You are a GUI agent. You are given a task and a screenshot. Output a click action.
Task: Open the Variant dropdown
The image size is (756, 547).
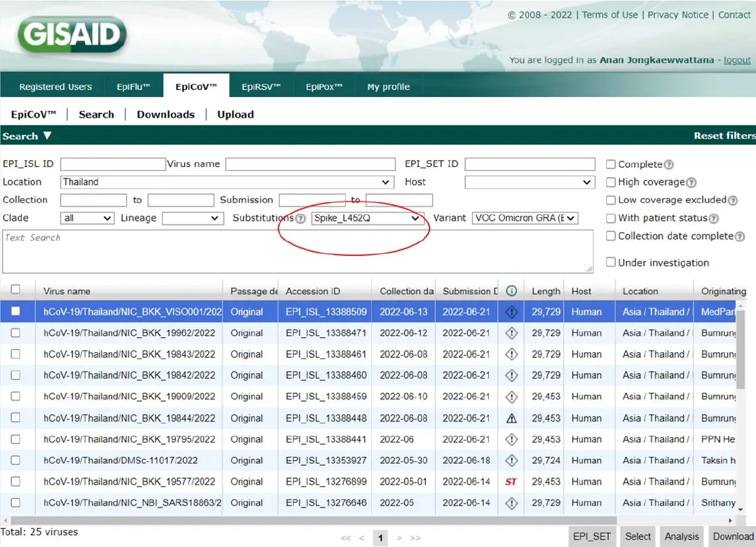coord(525,218)
